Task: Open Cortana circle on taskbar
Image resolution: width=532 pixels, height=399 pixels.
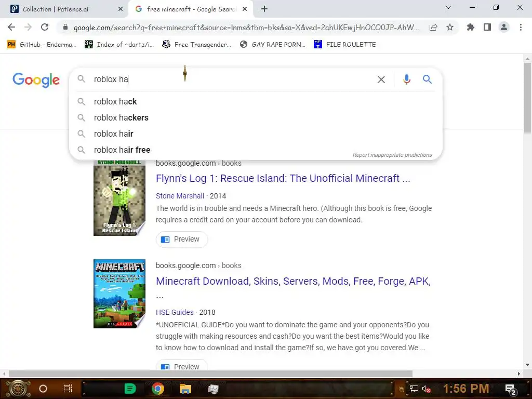Action: click(x=43, y=389)
